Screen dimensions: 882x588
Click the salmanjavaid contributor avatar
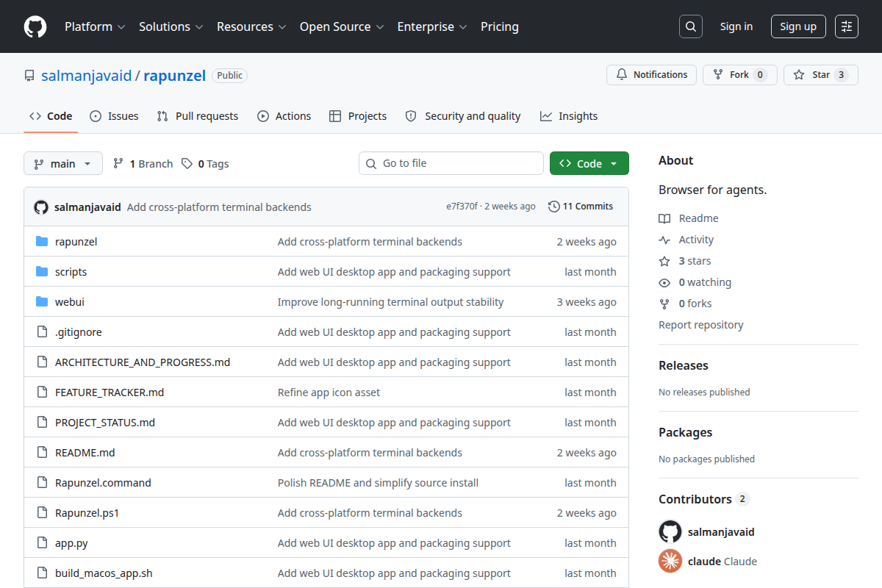[x=670, y=532]
